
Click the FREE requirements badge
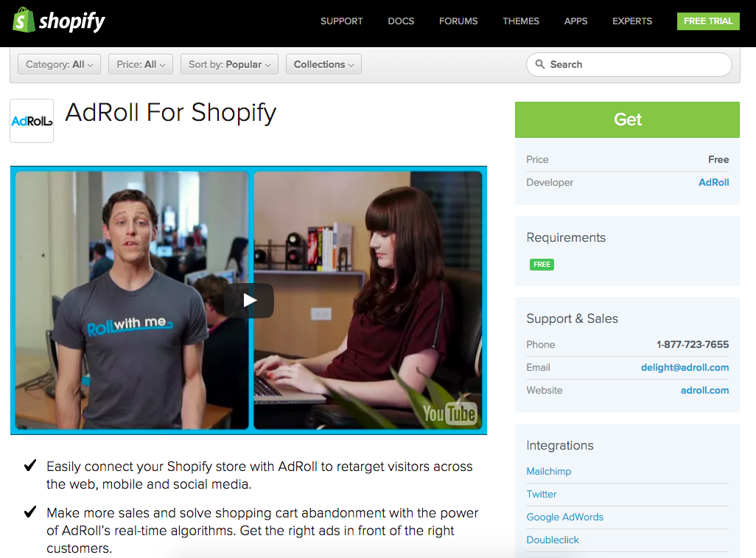tap(542, 265)
